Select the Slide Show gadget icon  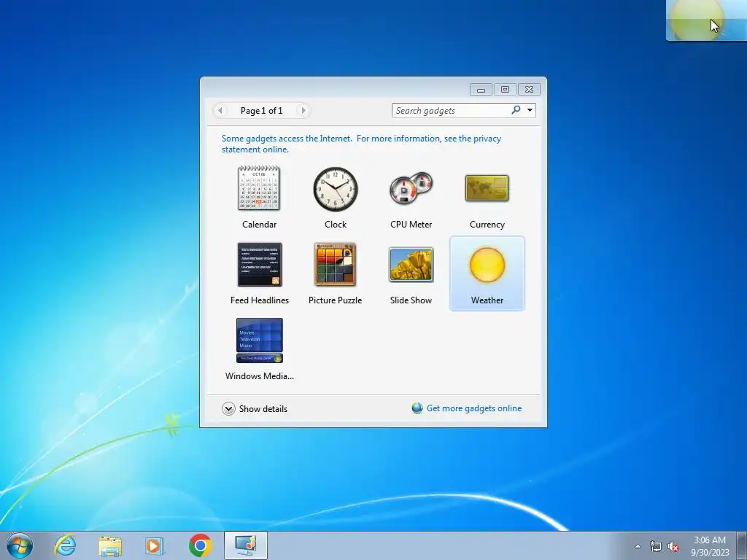tap(411, 264)
